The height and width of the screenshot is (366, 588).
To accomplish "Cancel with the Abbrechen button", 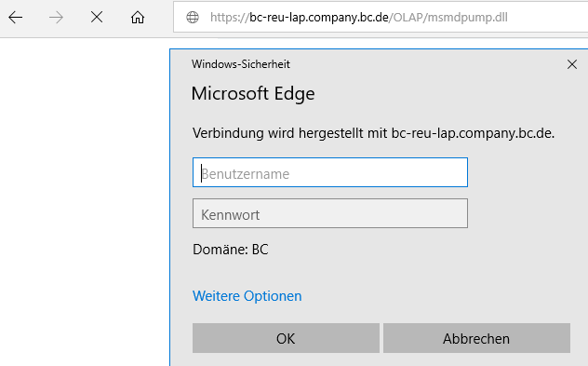I will click(476, 338).
